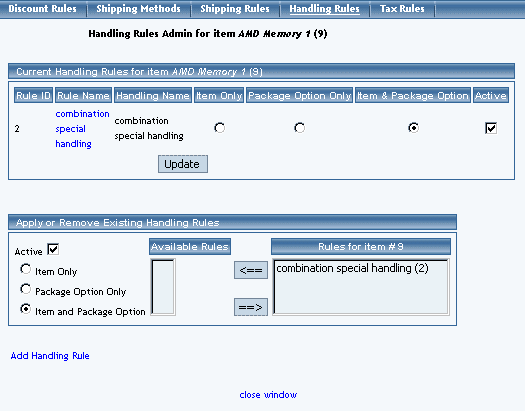Click the right arrow ==> button
525x411 pixels.
(251, 307)
